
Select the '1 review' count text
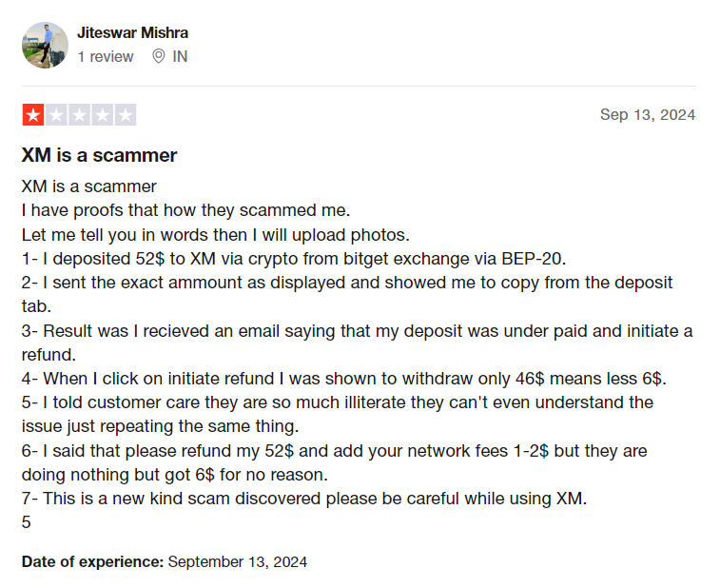click(106, 56)
